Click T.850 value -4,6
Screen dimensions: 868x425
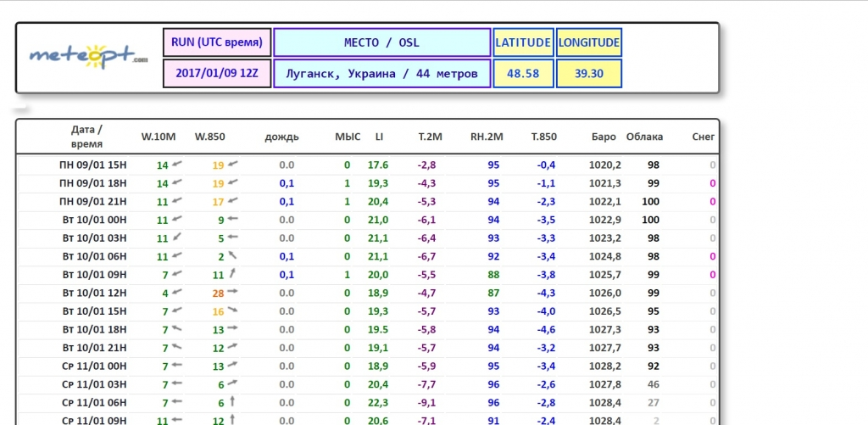(546, 330)
